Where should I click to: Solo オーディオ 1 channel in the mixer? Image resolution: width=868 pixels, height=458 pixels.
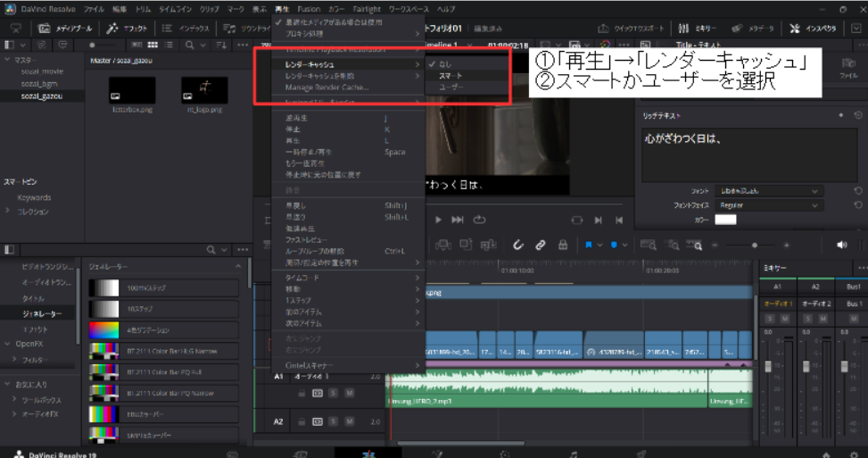point(770,319)
